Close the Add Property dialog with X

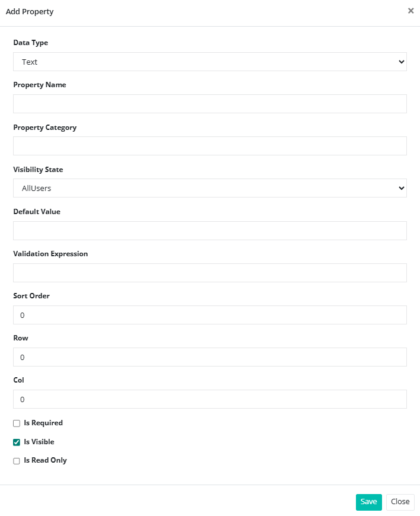411,11
